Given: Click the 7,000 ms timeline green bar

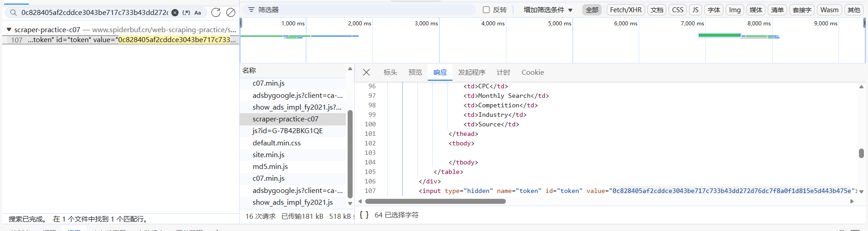Looking at the screenshot, I should tap(719, 35).
